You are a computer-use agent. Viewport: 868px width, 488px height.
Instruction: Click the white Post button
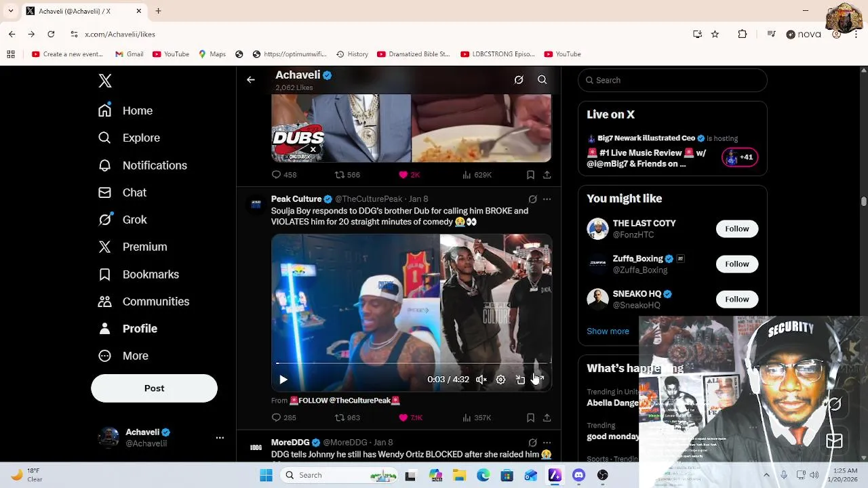[x=154, y=388]
